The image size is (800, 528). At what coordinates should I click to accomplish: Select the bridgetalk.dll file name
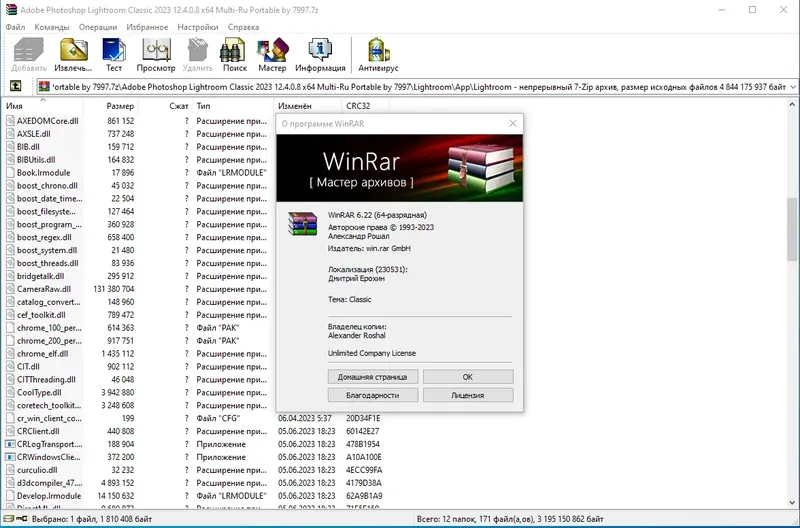[41, 276]
